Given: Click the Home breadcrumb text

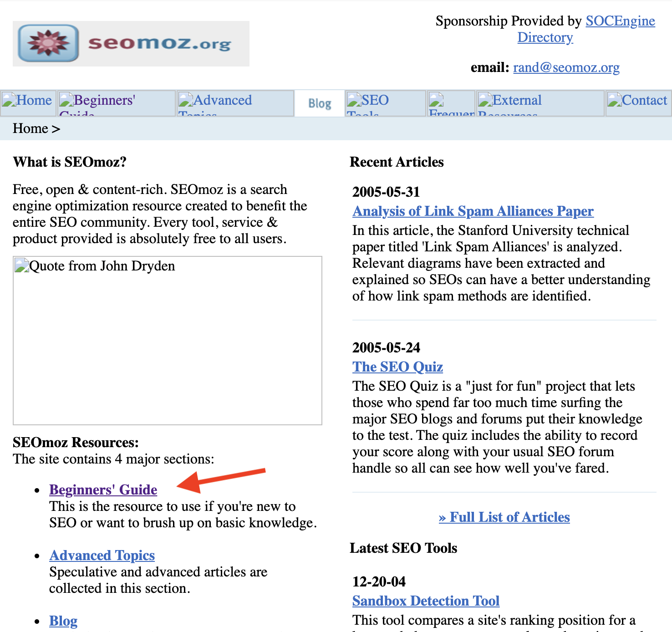Looking at the screenshot, I should tap(31, 128).
